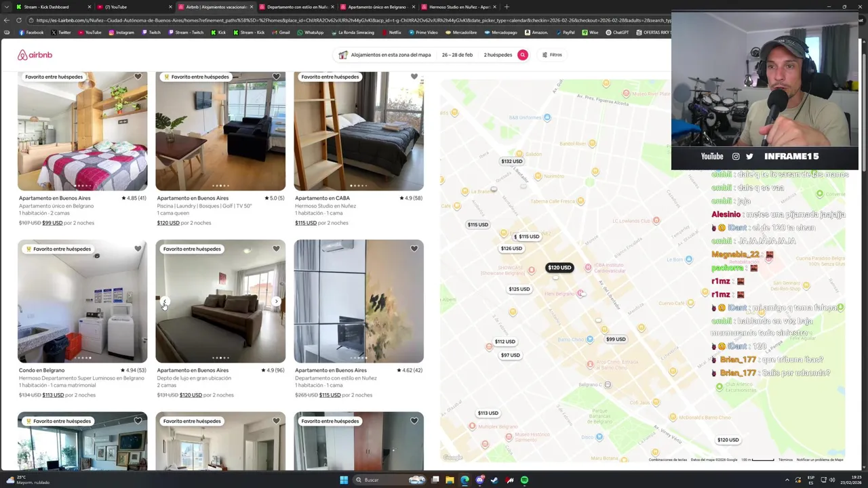The image size is (868, 488).
Task: Switch to the Hermoso Studio en Nuñez tab
Action: [459, 7]
